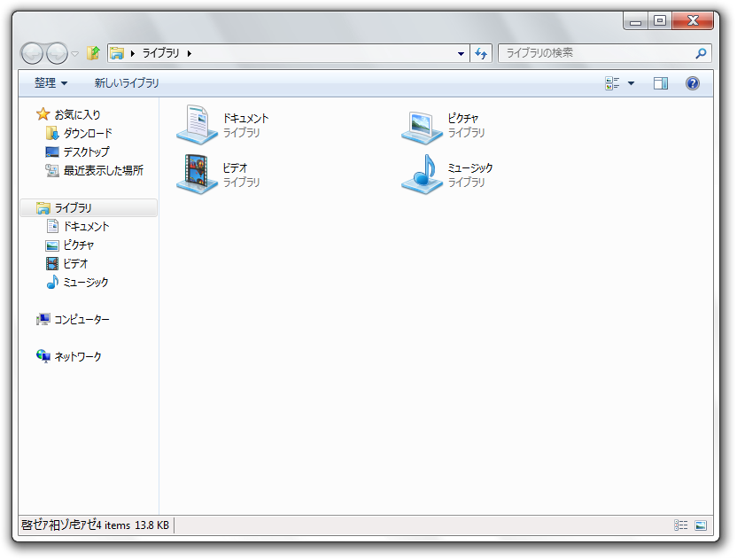
Task: Open the address bar history dropdown
Action: [462, 53]
